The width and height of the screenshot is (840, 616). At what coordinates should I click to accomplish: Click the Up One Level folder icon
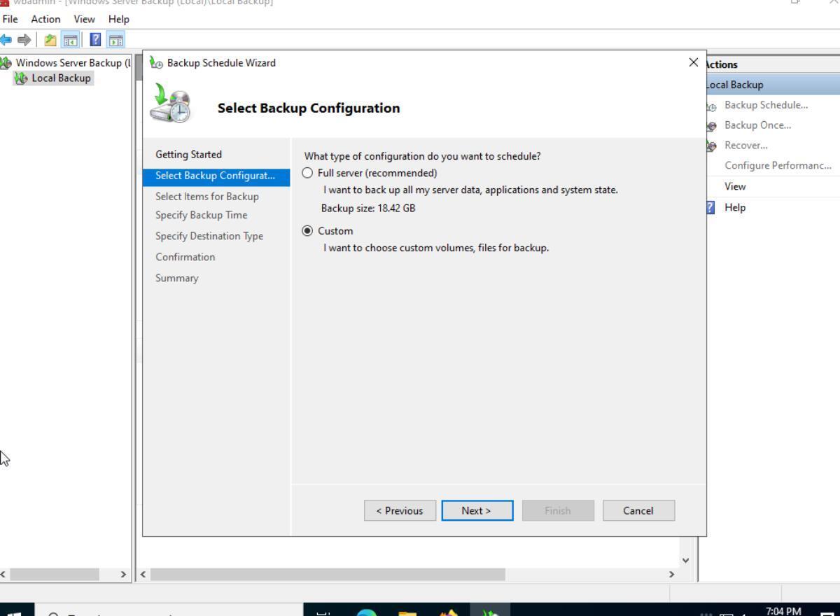click(x=50, y=40)
